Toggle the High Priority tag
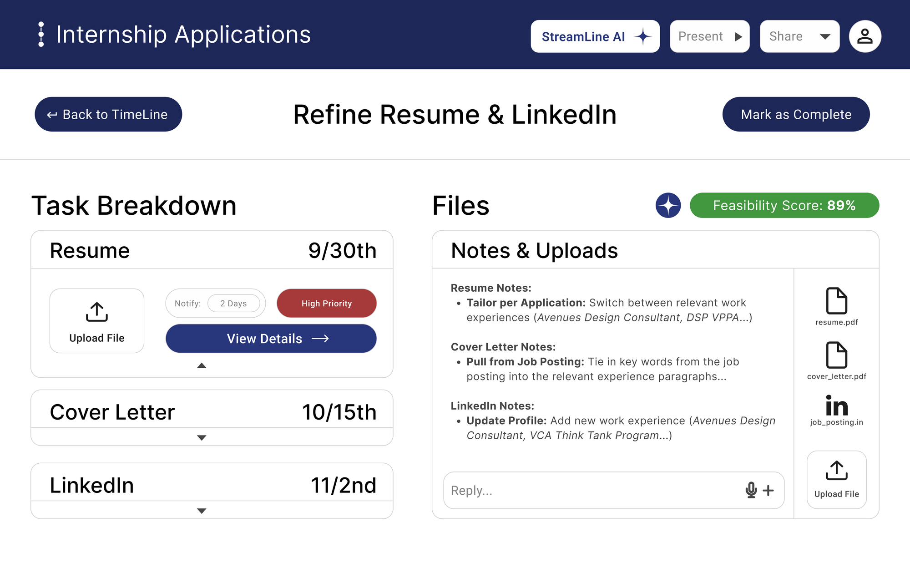 pyautogui.click(x=327, y=303)
